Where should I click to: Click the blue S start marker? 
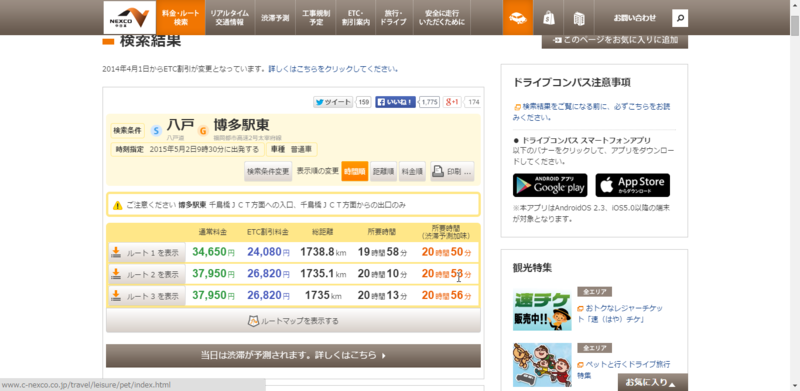[x=156, y=131]
